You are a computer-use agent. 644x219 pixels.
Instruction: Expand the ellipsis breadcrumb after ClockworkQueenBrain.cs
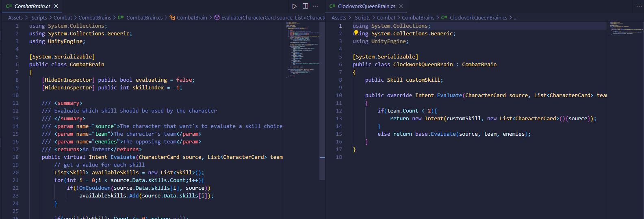click(x=516, y=17)
